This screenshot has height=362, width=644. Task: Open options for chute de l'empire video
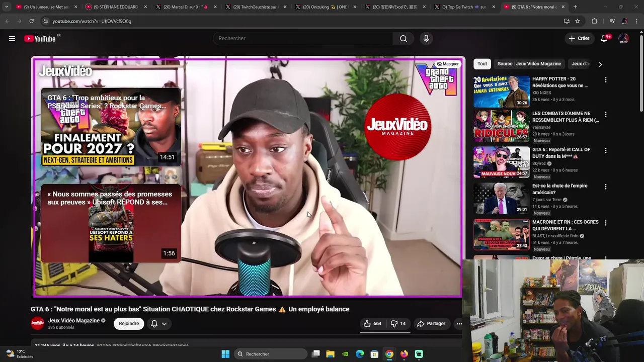click(605, 187)
